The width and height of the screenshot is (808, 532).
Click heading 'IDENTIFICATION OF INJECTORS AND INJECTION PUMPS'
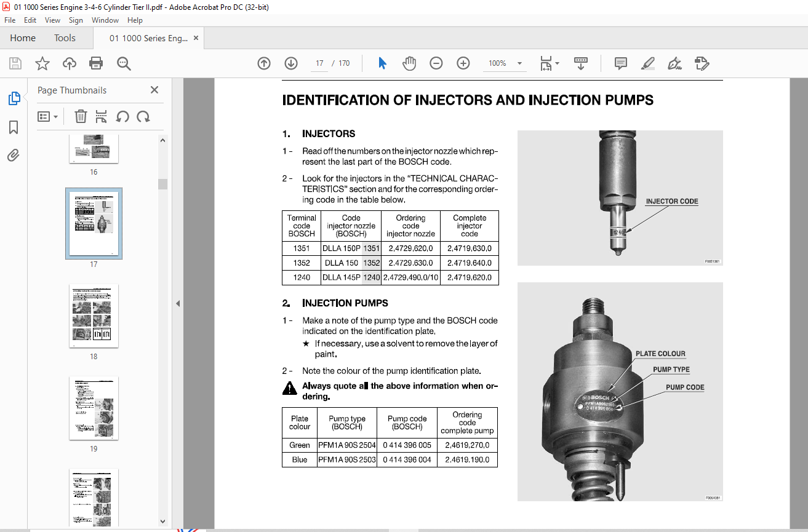(468, 100)
